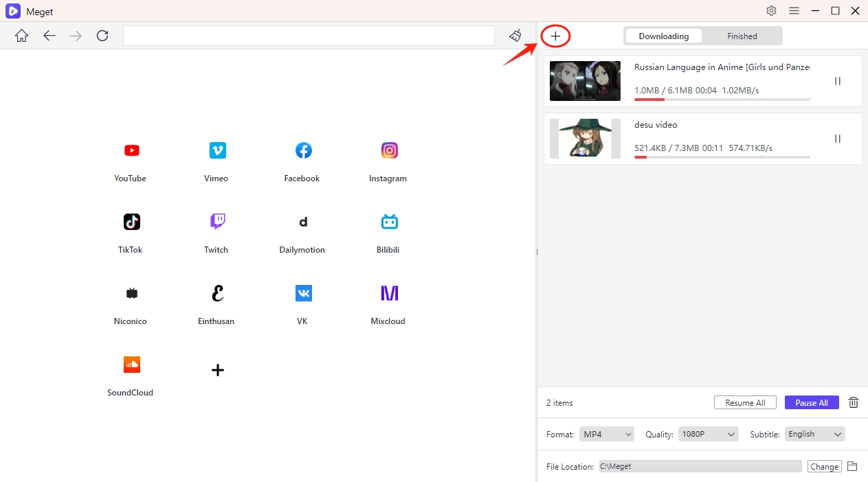Open the YouTube shortcut icon
Image resolution: width=868 pixels, height=482 pixels.
pyautogui.click(x=131, y=150)
